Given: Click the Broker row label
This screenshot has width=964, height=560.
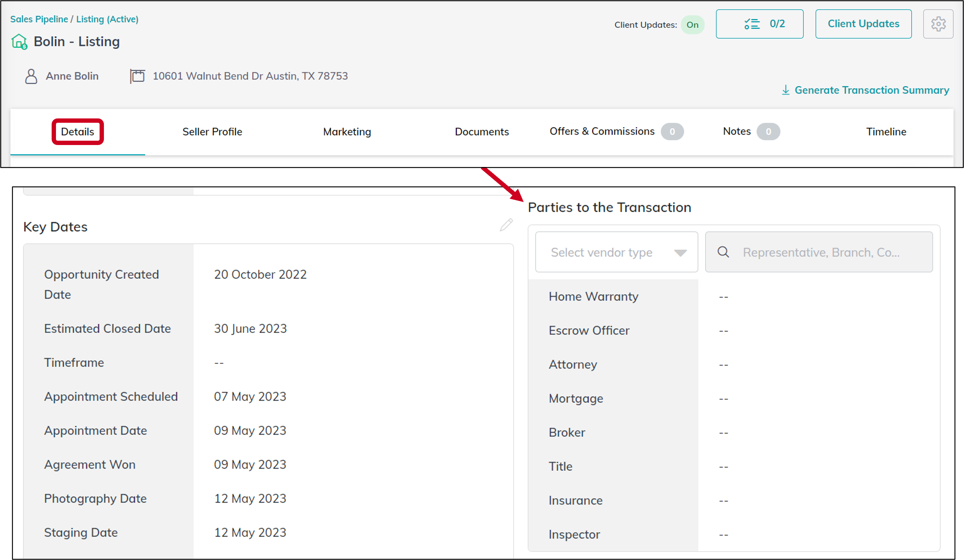Looking at the screenshot, I should (567, 432).
